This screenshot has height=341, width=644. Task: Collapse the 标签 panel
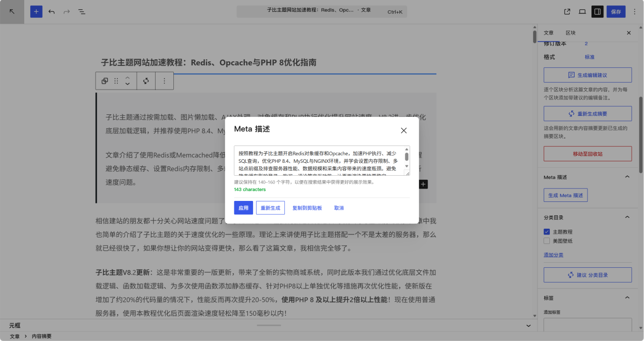click(x=627, y=298)
